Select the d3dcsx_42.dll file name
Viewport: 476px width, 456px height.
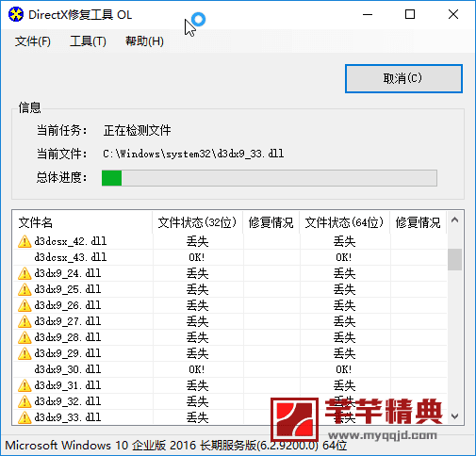coord(71,241)
